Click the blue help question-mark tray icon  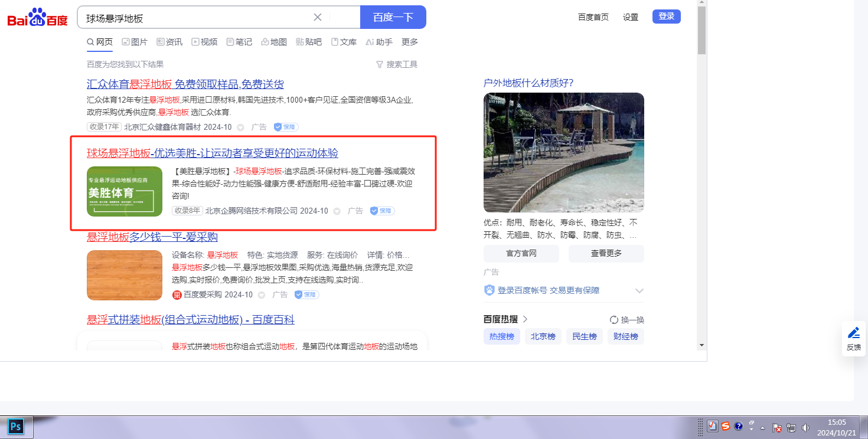point(738,426)
